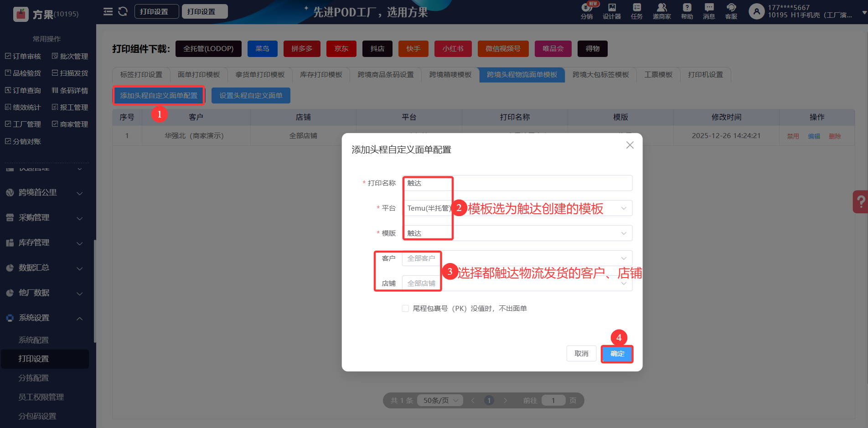Open the 分销 icon in the top bar

coord(587,11)
